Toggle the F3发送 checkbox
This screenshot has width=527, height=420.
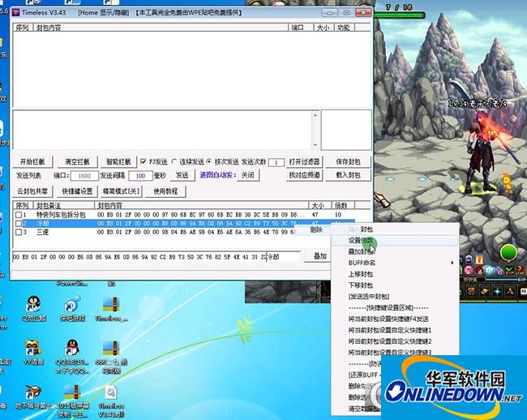144,161
